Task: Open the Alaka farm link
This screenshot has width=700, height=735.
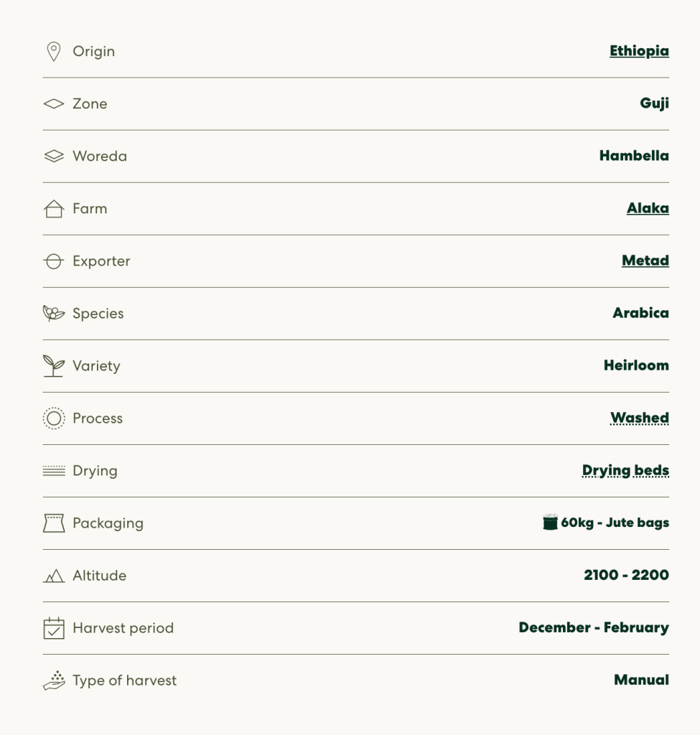Action: [648, 208]
